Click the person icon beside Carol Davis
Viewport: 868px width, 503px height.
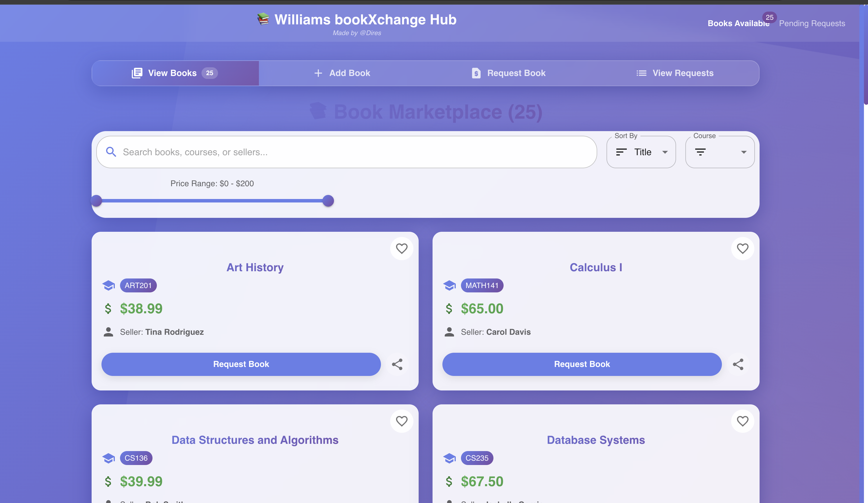pyautogui.click(x=449, y=332)
